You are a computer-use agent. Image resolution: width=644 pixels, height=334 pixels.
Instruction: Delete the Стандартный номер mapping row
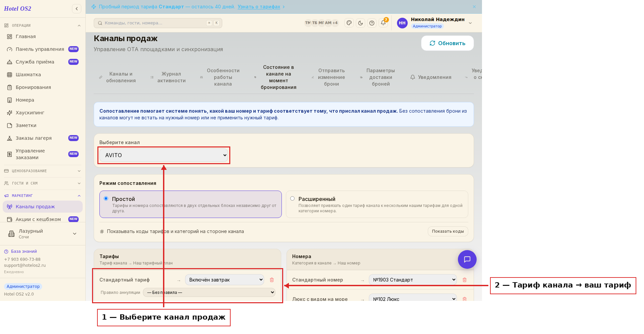point(465,280)
